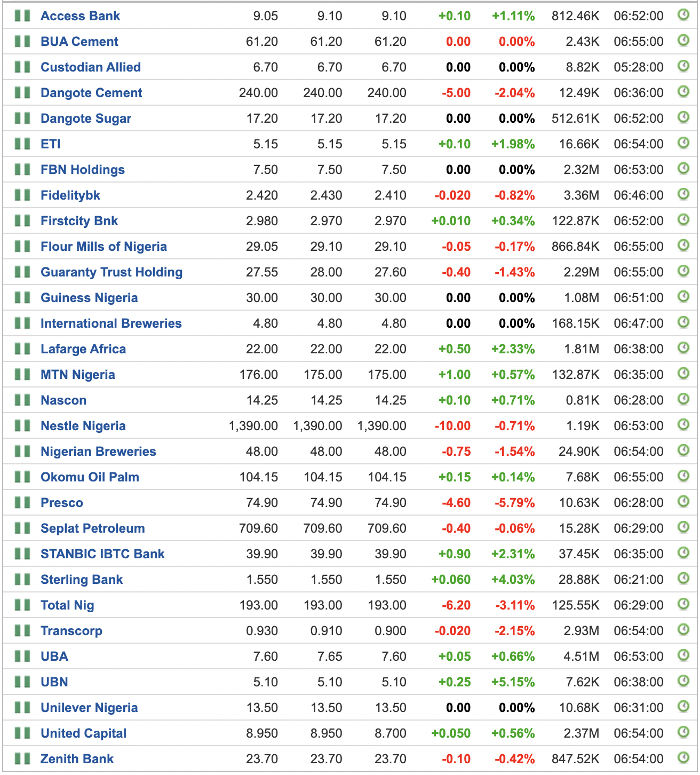Open the Transcorp stock link
This screenshot has width=700, height=775.
71,631
